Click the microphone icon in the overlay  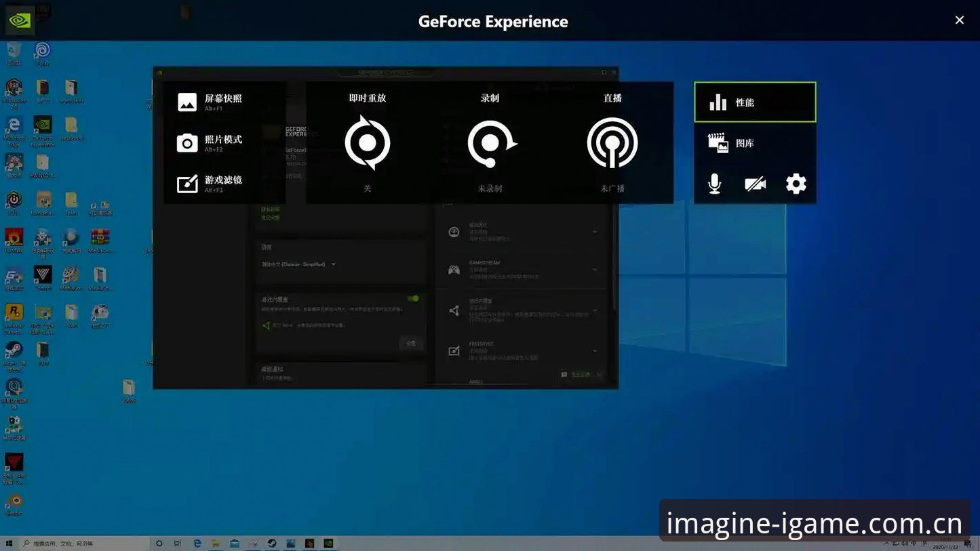point(715,184)
